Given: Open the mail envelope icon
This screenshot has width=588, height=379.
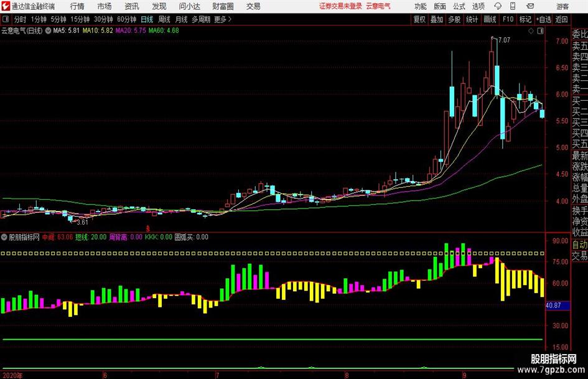Looking at the screenshot, I should pos(530,6).
